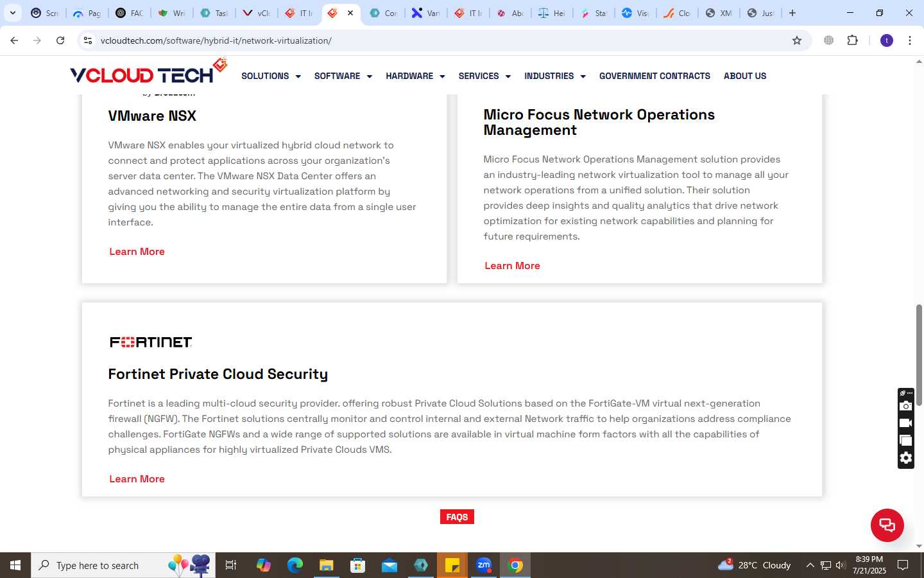Switch to the 'Hei' browser tab
This screenshot has width=924, height=578.
pos(552,13)
